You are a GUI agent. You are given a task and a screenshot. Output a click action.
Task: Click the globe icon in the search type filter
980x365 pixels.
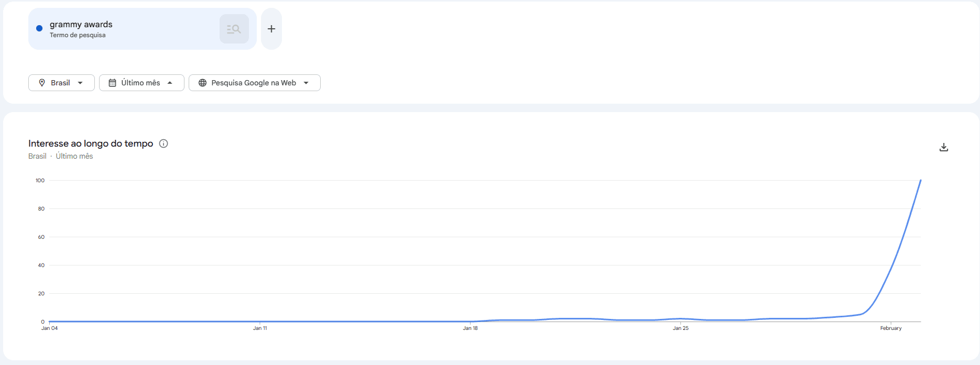pos(202,83)
